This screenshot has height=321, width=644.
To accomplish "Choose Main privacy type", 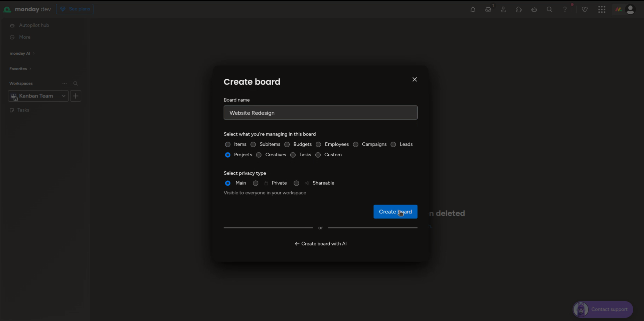I will (228, 183).
